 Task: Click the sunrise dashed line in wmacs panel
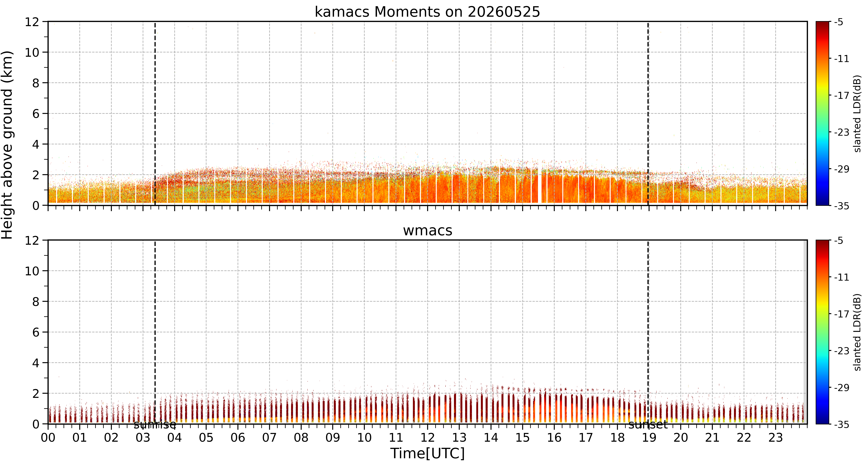coord(155,332)
